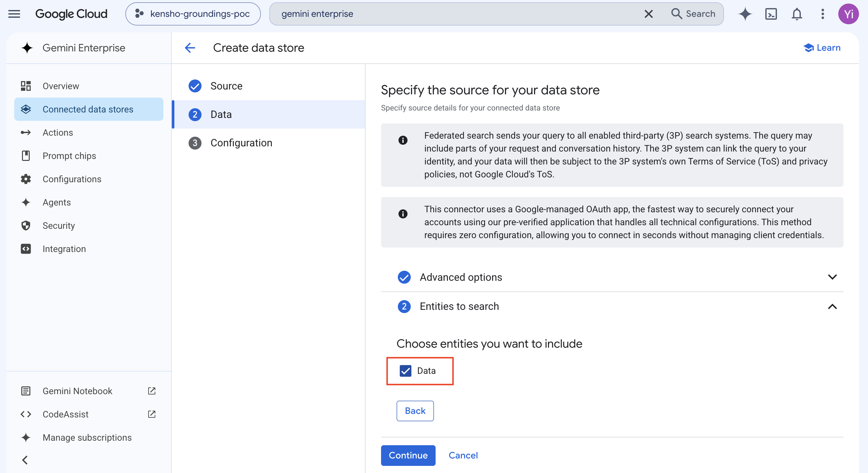Click the Back button
The width and height of the screenshot is (868, 473).
click(x=415, y=411)
